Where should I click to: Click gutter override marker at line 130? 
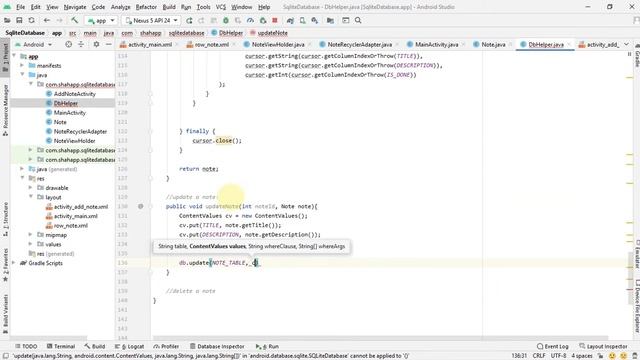(x=140, y=207)
